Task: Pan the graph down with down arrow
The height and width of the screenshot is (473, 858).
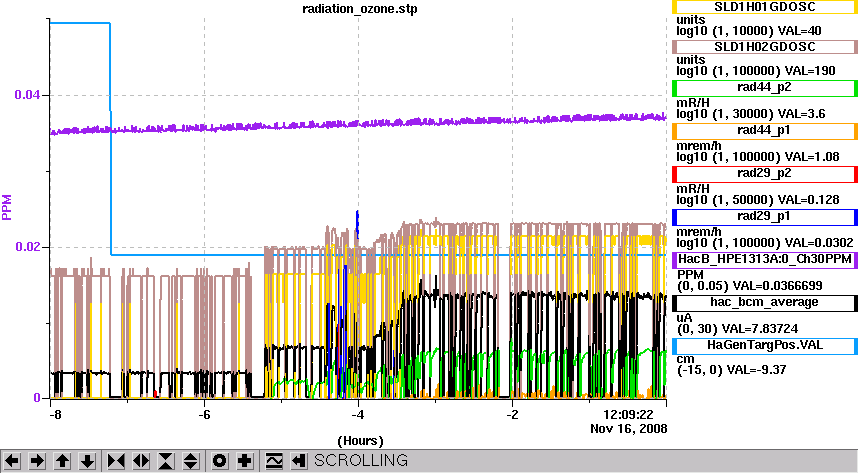Action: [88, 461]
